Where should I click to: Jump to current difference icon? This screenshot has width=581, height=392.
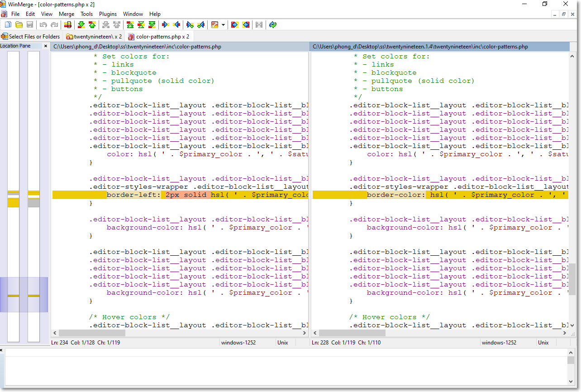point(141,24)
